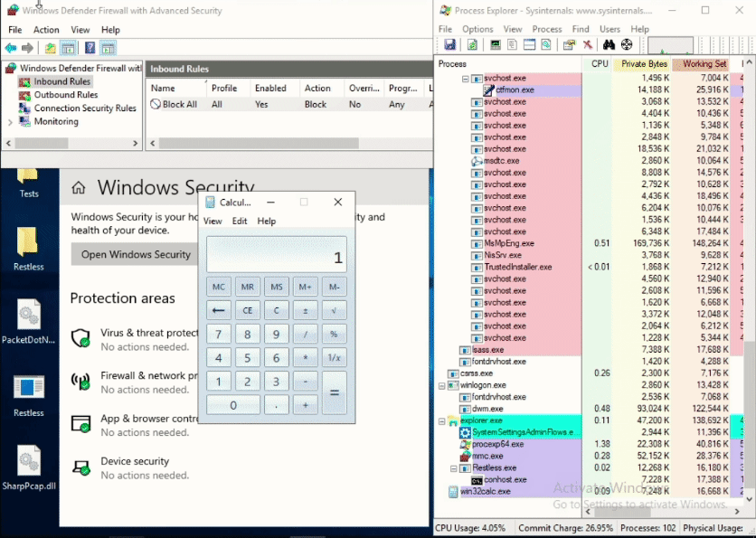Viewport: 756px width, 538px height.
Task: Collapse the top svchost.exe tree node
Action: [466, 79]
